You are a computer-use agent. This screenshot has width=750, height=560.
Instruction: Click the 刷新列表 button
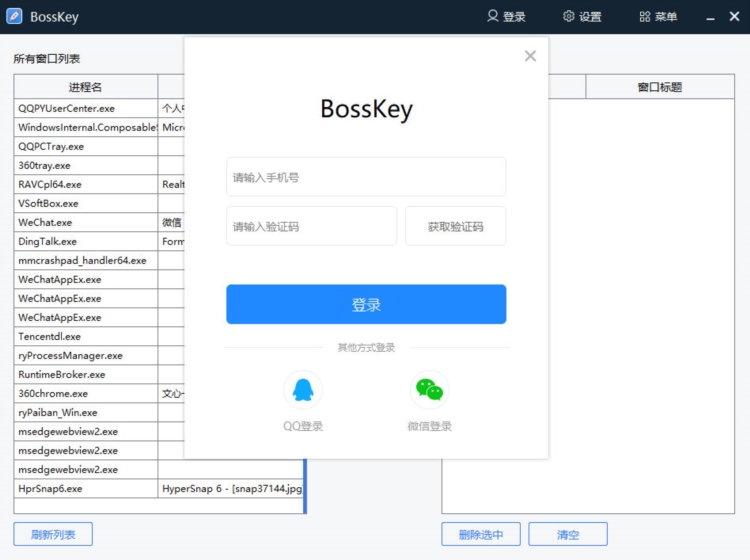click(x=53, y=534)
